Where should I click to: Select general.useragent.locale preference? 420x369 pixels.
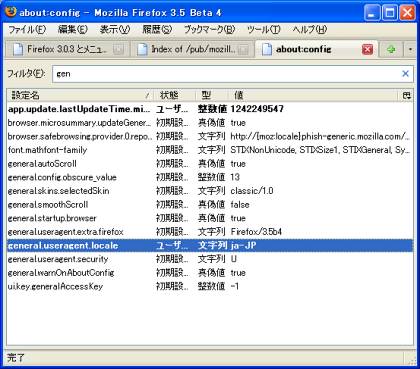pyautogui.click(x=210, y=246)
